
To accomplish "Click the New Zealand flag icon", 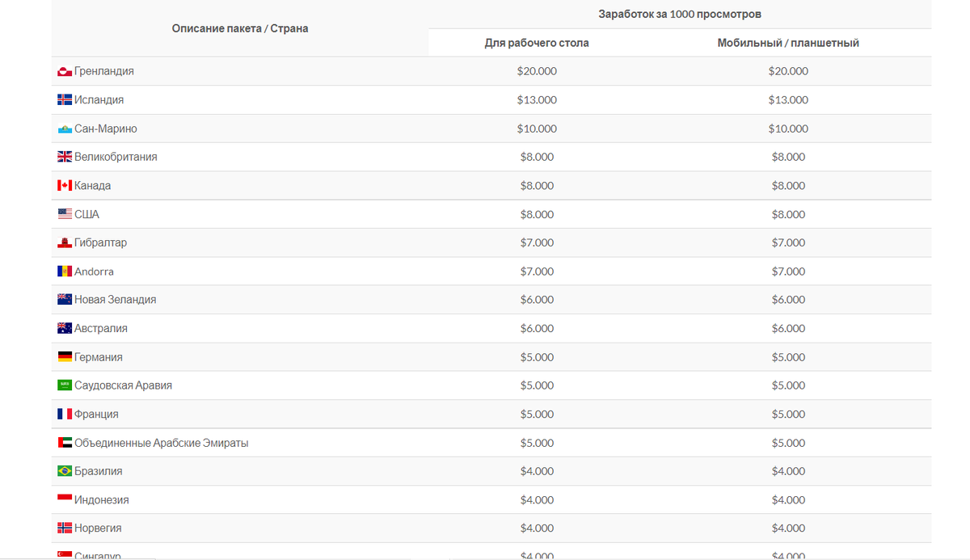I will pos(65,300).
